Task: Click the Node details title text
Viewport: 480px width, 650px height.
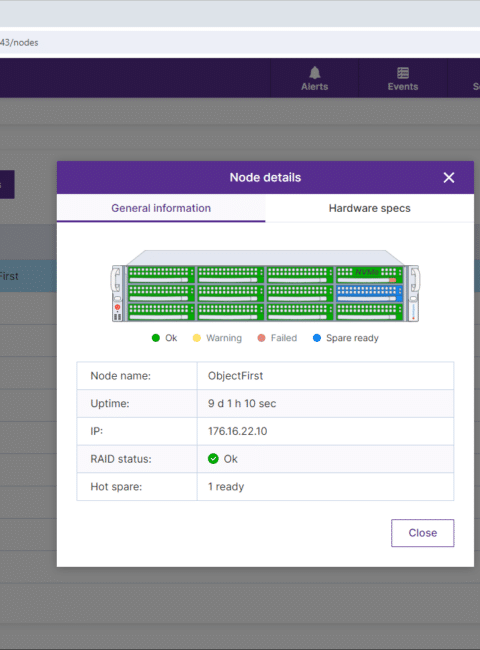Action: [265, 177]
